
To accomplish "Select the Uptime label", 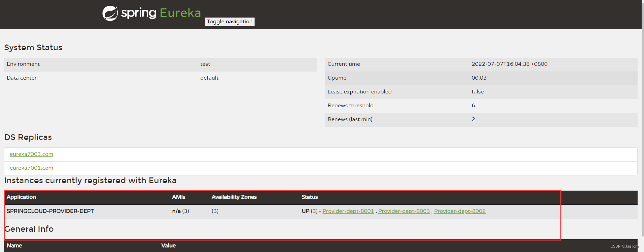I will point(337,78).
